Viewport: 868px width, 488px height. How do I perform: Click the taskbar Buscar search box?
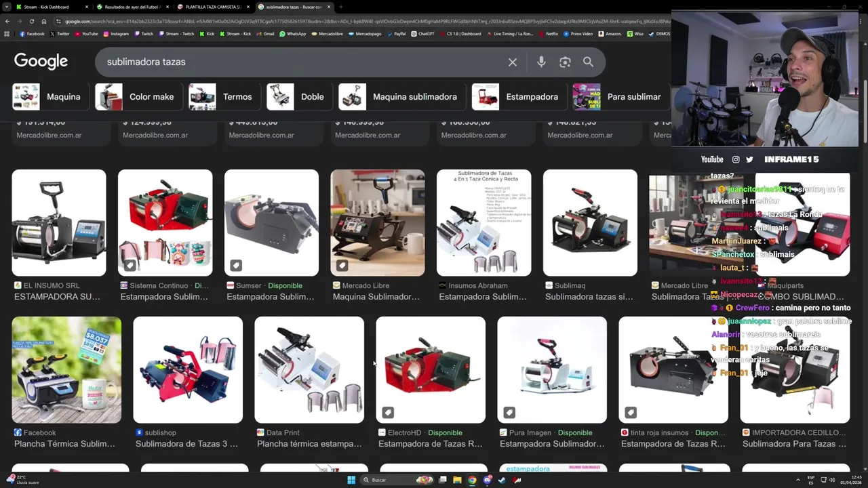(x=397, y=480)
